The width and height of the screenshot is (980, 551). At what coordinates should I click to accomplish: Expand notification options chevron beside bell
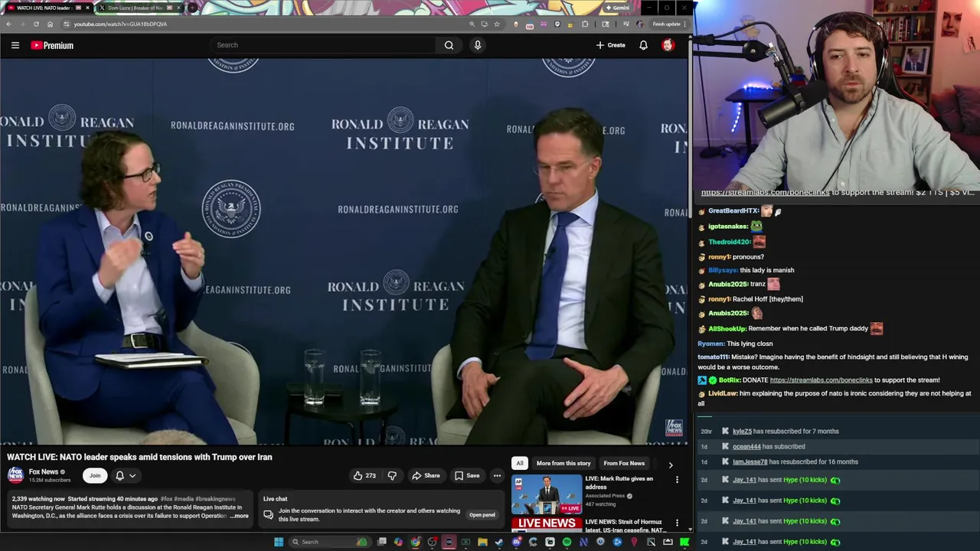(x=132, y=476)
